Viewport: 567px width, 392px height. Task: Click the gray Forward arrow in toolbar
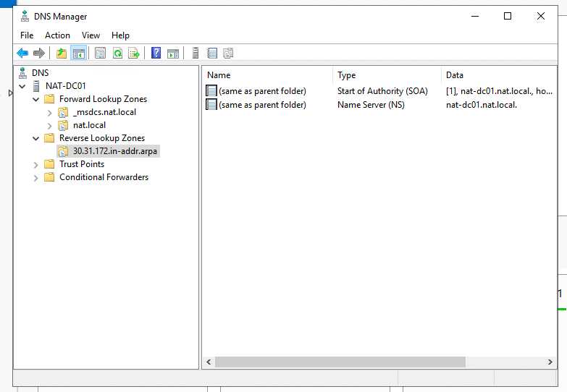tap(38, 53)
